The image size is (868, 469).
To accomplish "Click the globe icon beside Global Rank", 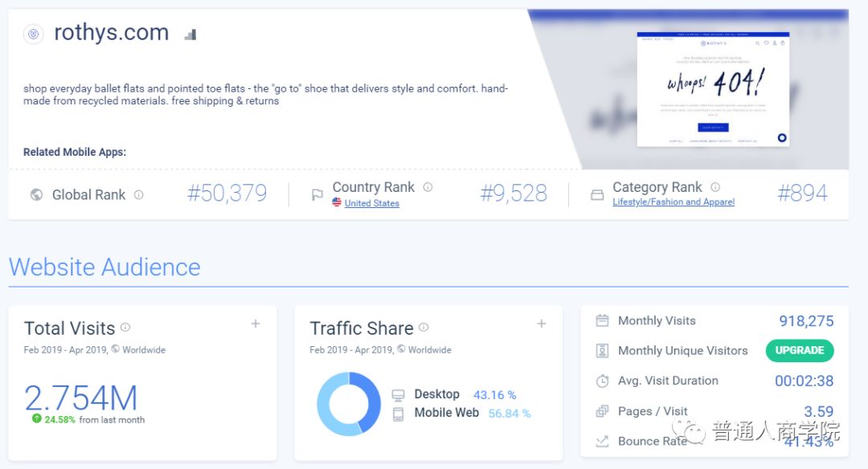I will (36, 194).
